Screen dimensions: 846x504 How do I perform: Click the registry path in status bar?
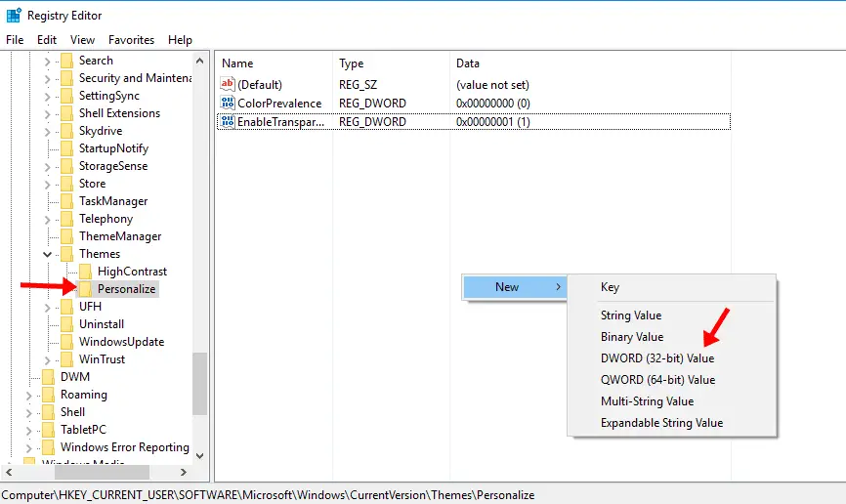pyautogui.click(x=268, y=495)
